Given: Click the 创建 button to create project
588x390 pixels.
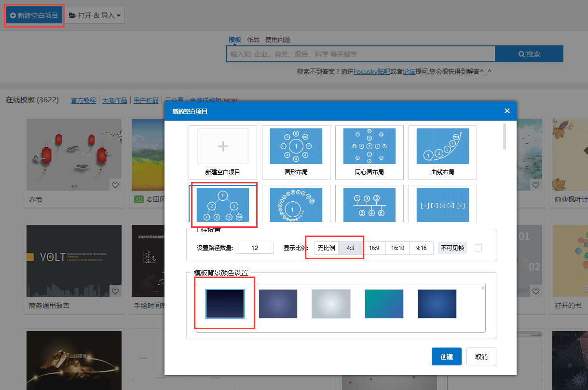Looking at the screenshot, I should [446, 356].
